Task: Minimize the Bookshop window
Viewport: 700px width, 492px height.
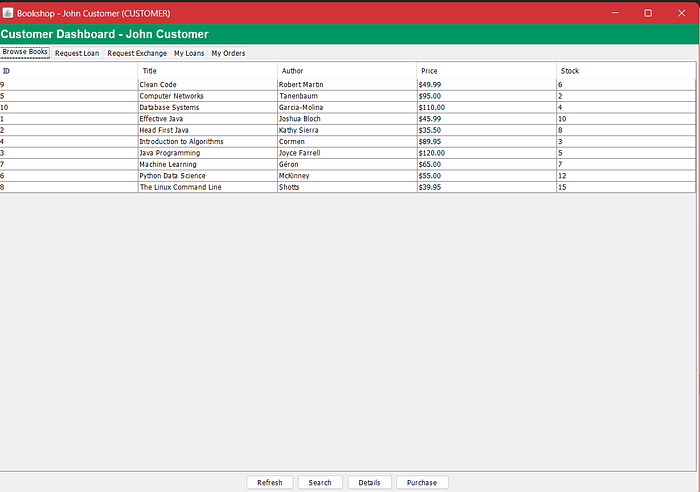Action: [x=615, y=13]
